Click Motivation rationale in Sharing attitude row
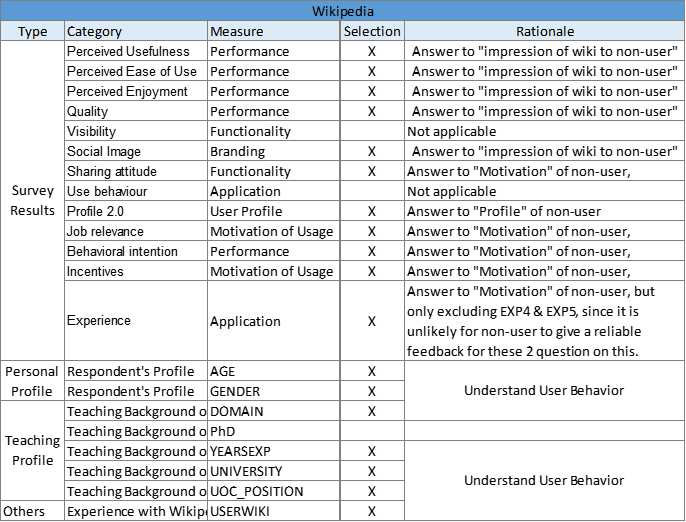Viewport: 686px width, 522px height. click(x=545, y=171)
